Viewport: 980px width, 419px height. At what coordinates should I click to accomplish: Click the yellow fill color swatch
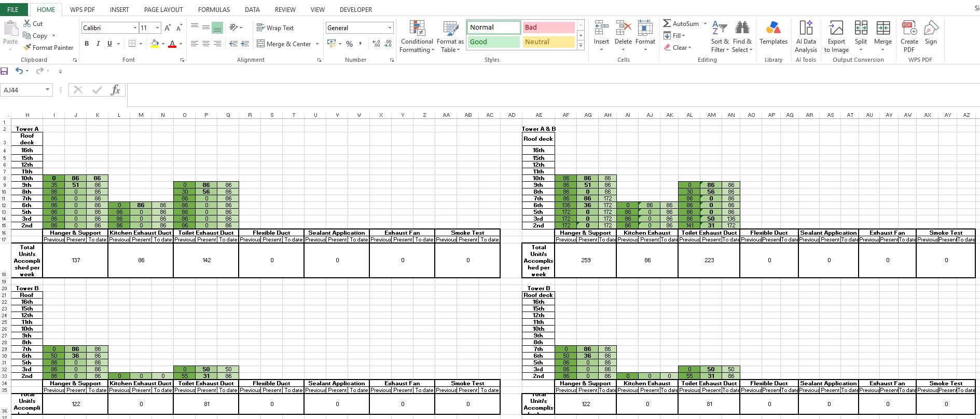(x=155, y=44)
